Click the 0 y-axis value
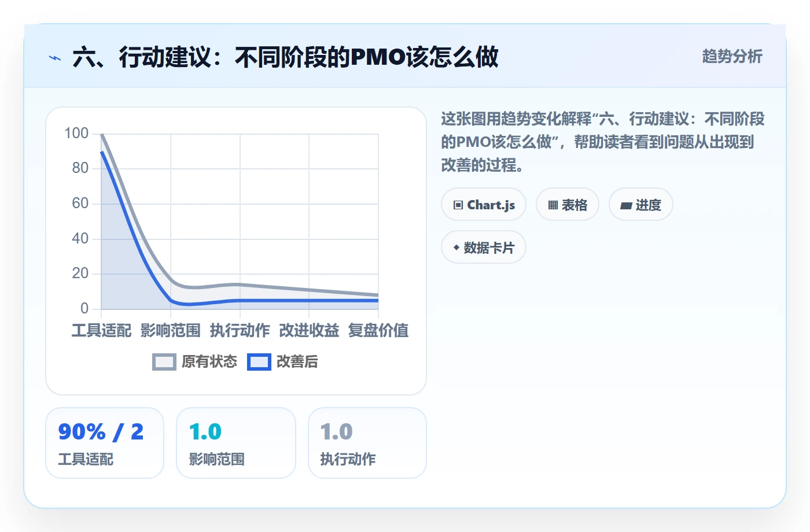810x532 pixels. (84, 309)
